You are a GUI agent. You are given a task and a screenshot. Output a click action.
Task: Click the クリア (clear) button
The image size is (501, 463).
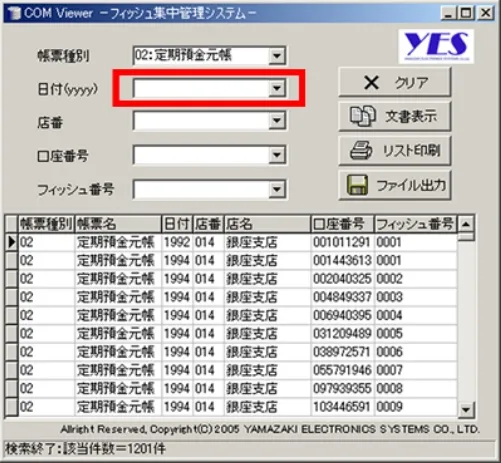[395, 82]
